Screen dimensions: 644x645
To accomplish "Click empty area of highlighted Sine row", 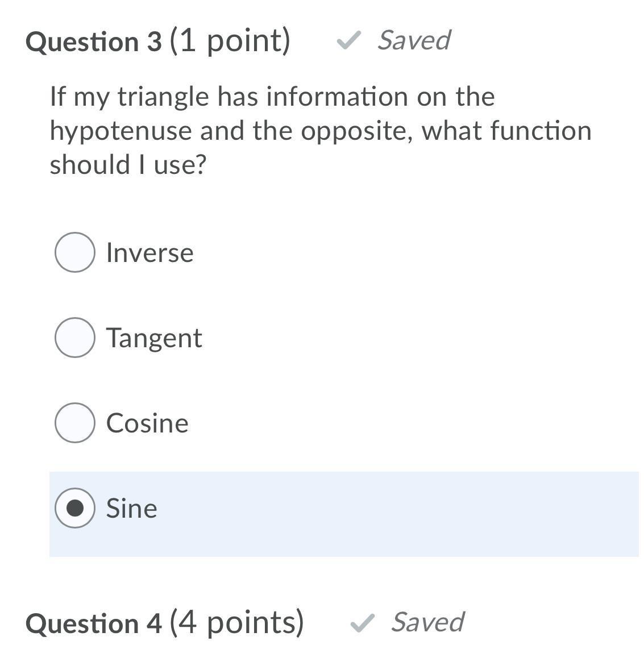I will (398, 514).
